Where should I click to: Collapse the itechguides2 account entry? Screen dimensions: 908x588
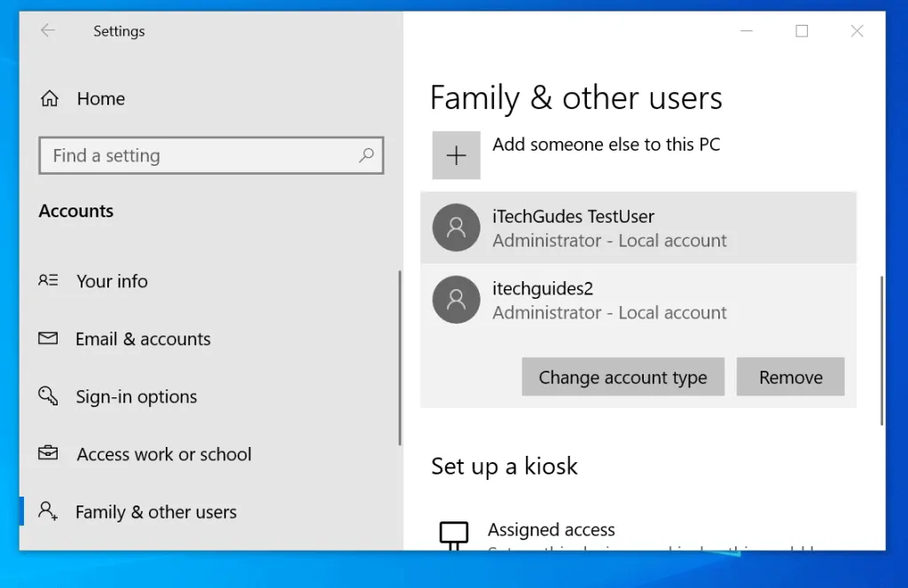coord(638,300)
